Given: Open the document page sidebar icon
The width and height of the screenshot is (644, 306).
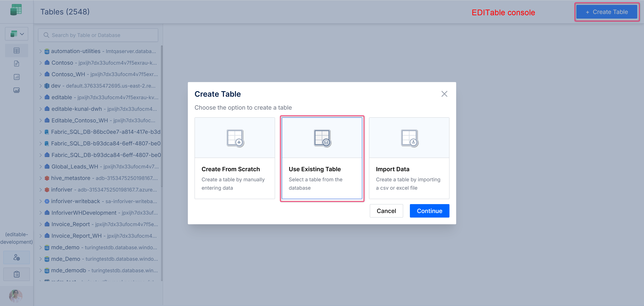Looking at the screenshot, I should tap(16, 64).
